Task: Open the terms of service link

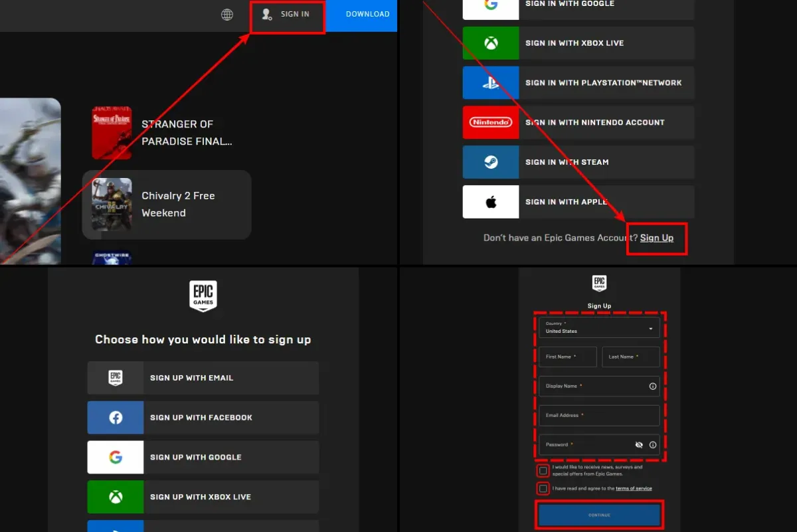Action: [x=634, y=489]
